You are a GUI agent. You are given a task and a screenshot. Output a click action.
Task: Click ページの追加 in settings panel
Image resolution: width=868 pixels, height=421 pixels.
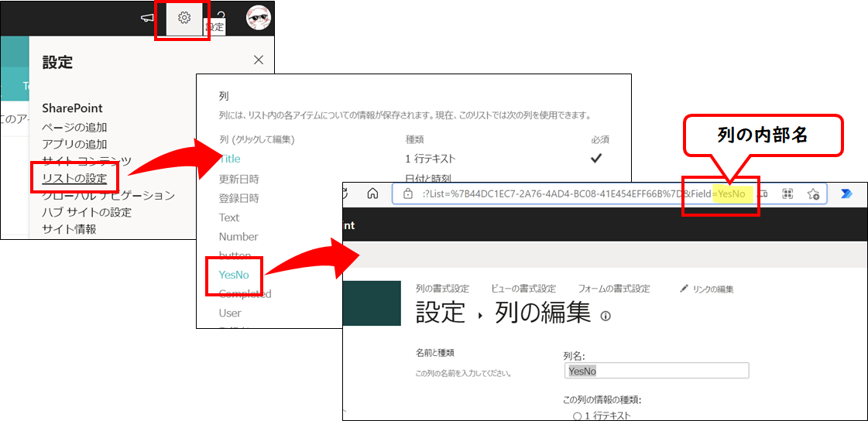pos(75,128)
